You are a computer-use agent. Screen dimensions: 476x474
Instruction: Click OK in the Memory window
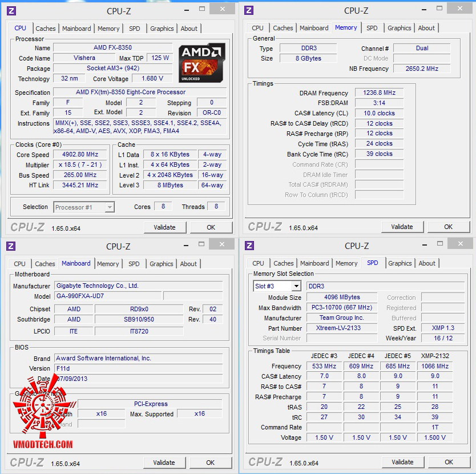click(449, 227)
